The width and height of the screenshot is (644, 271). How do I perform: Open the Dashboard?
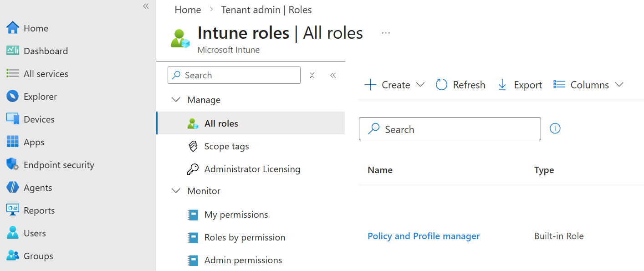click(x=46, y=51)
